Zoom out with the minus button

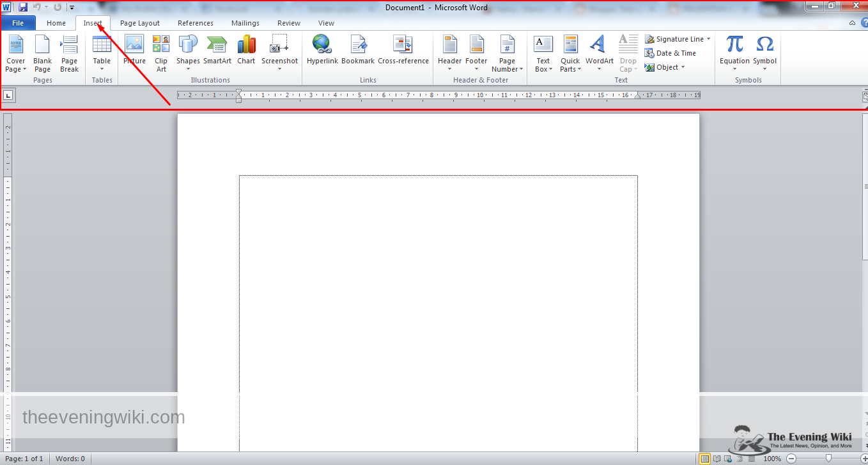click(x=791, y=459)
